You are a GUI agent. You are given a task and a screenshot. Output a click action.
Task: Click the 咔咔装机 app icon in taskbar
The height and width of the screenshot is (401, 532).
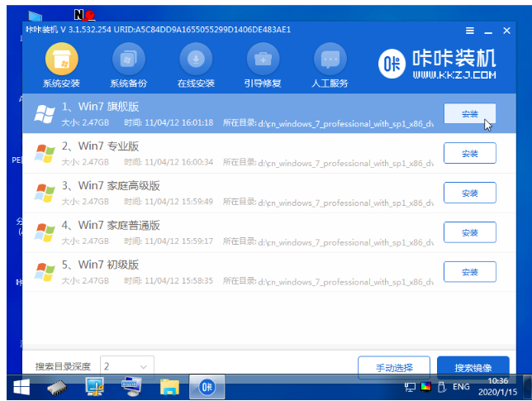[x=207, y=387]
